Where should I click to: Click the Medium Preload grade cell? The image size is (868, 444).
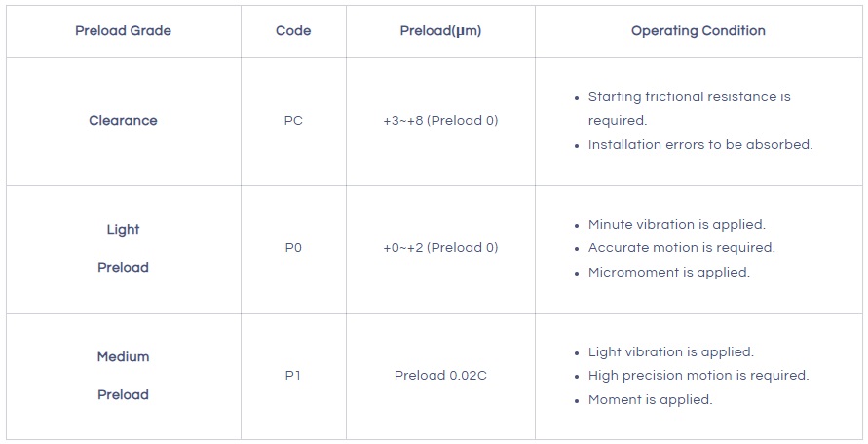pyautogui.click(x=123, y=376)
